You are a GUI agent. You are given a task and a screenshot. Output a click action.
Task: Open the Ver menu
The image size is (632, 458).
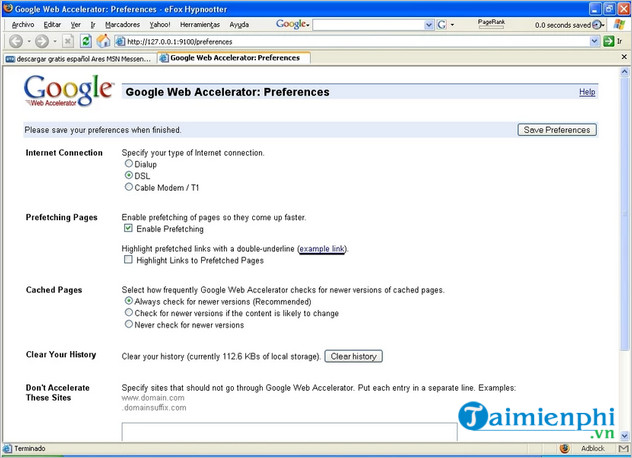[x=75, y=25]
